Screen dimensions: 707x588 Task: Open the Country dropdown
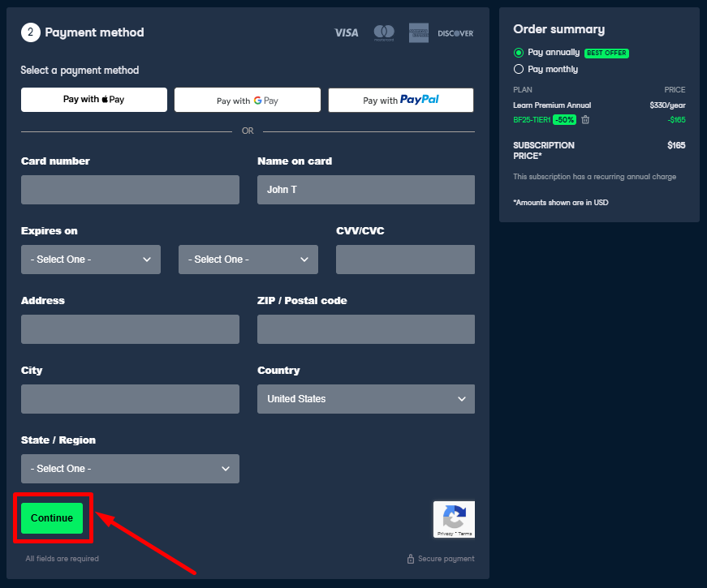click(365, 399)
